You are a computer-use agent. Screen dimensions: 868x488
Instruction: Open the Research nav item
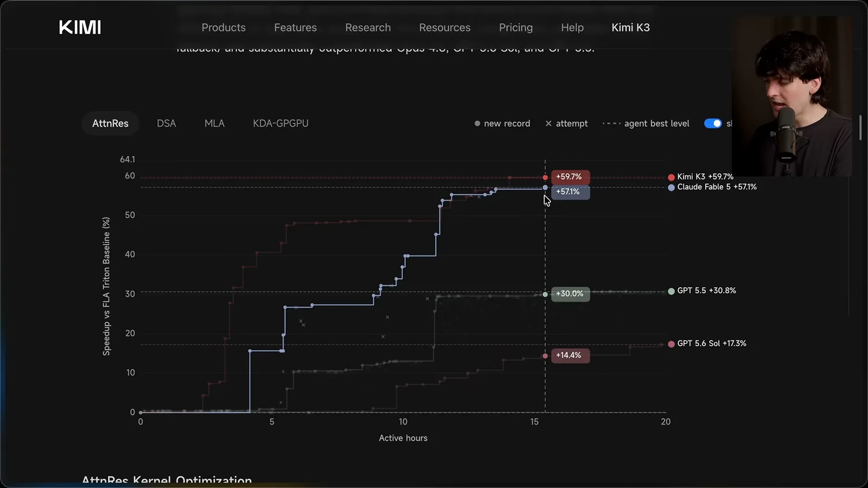(x=368, y=28)
